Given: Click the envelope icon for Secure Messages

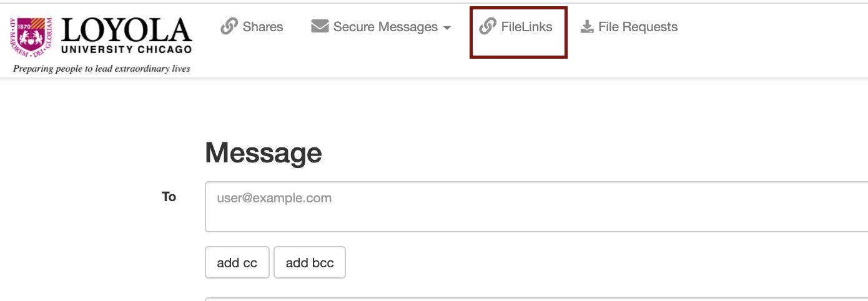Looking at the screenshot, I should point(320,27).
